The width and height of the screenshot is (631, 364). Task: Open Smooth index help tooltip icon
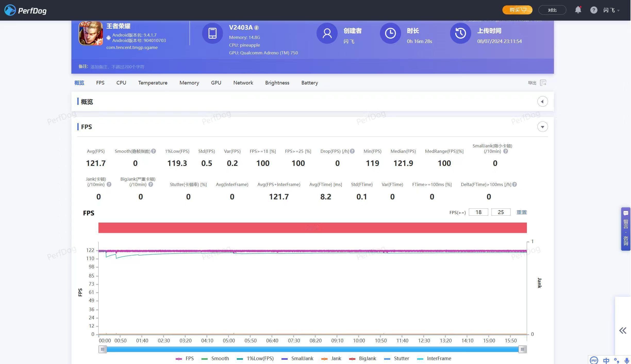(x=153, y=151)
